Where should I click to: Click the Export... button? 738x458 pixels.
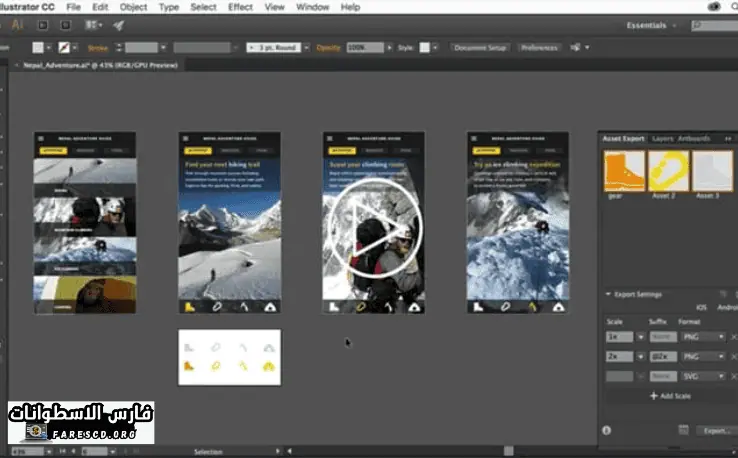pos(715,430)
